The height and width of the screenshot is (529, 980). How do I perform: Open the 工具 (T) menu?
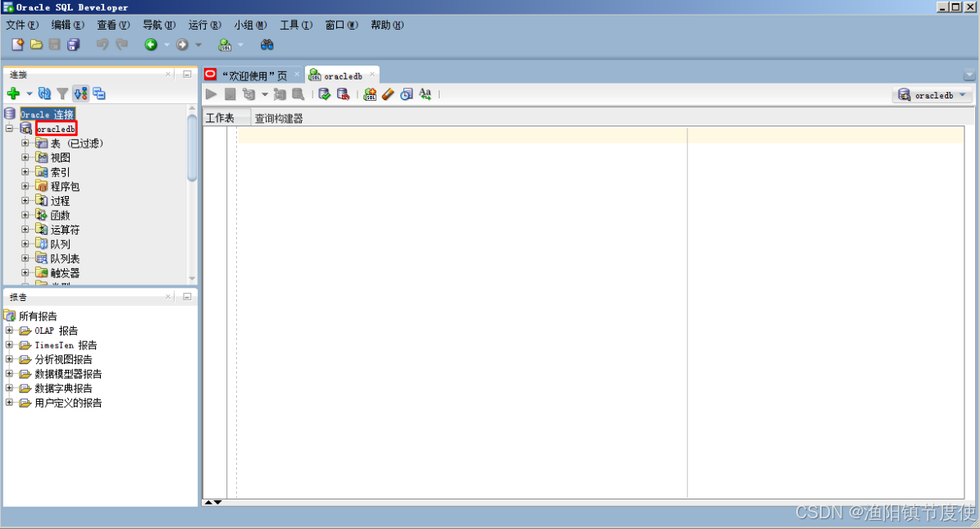[295, 25]
